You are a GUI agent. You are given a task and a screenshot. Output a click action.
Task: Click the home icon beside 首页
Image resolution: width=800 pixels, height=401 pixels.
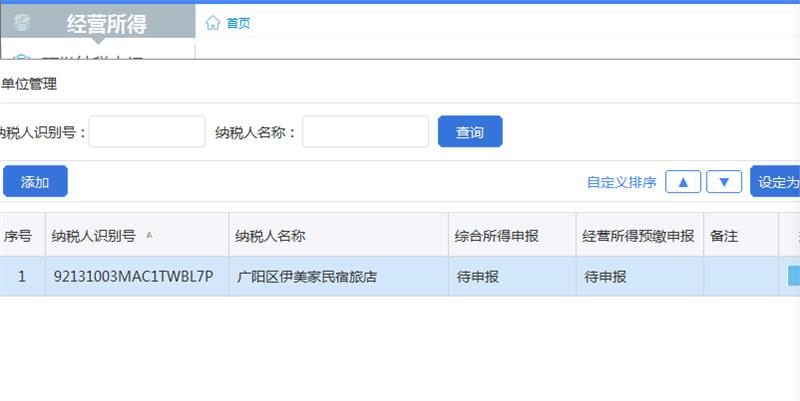[212, 23]
